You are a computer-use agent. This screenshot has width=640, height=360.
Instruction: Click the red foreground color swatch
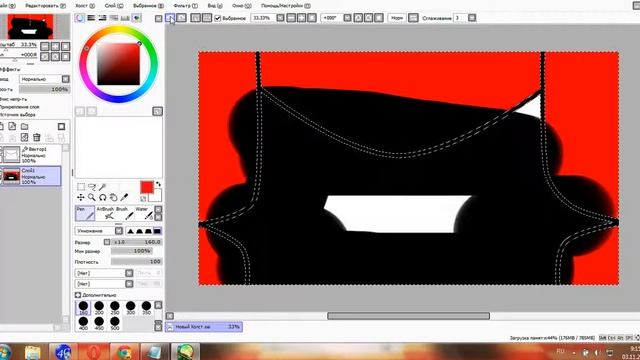[x=147, y=187]
